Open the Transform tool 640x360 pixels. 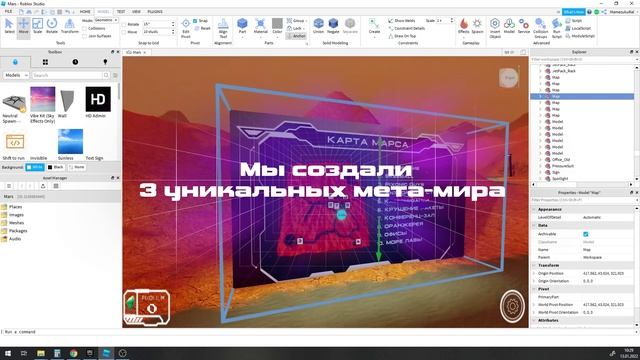[69, 26]
